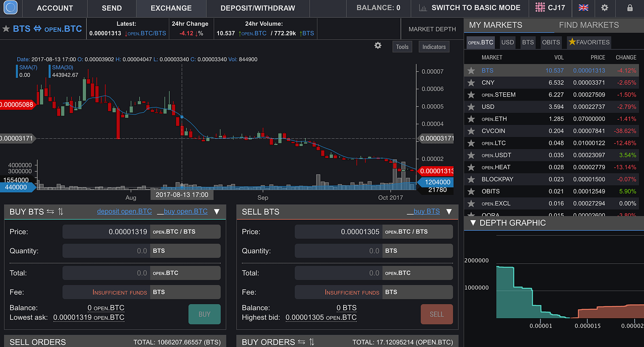Open the chart Indicators dropdown
Viewport: 644px width, 347px height.
(x=434, y=46)
